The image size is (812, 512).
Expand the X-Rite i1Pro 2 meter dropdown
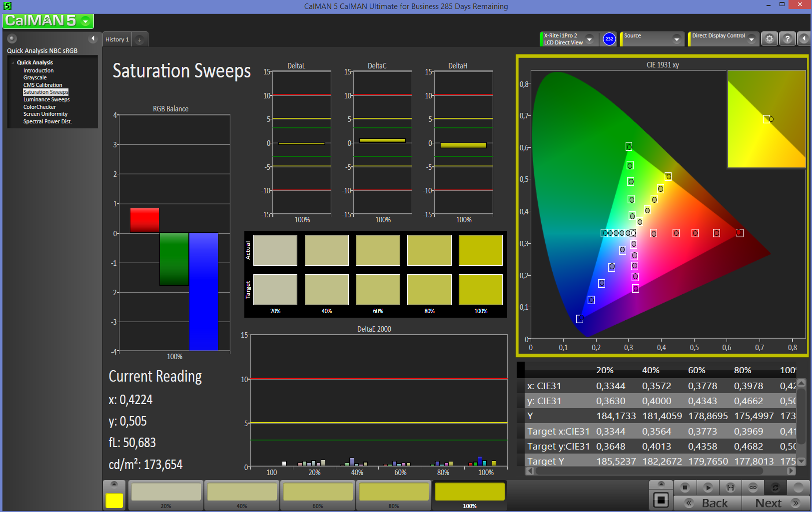tap(589, 39)
